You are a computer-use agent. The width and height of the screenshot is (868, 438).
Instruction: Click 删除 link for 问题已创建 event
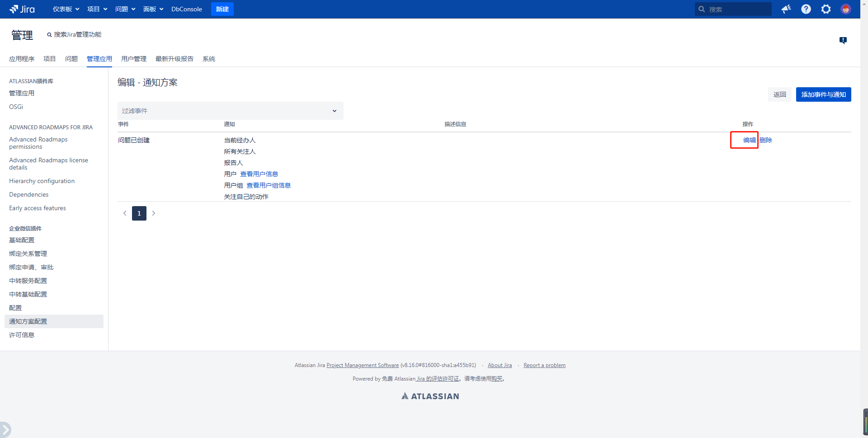(x=765, y=140)
